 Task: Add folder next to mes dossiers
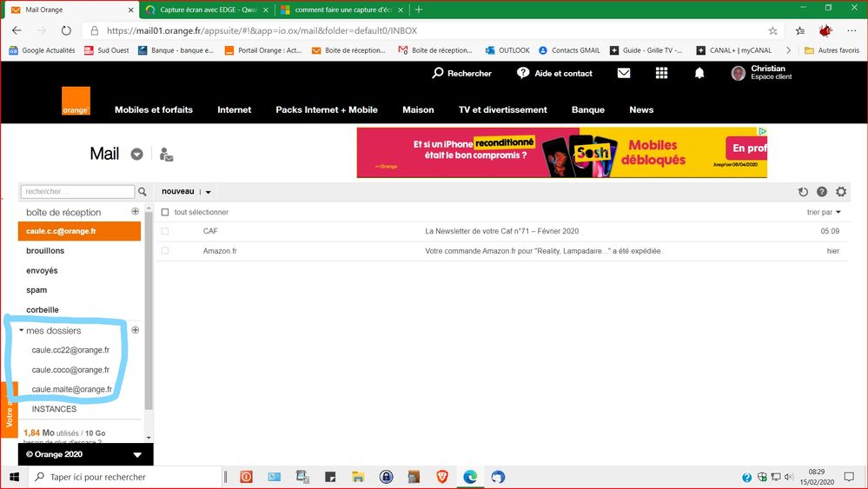click(x=135, y=330)
